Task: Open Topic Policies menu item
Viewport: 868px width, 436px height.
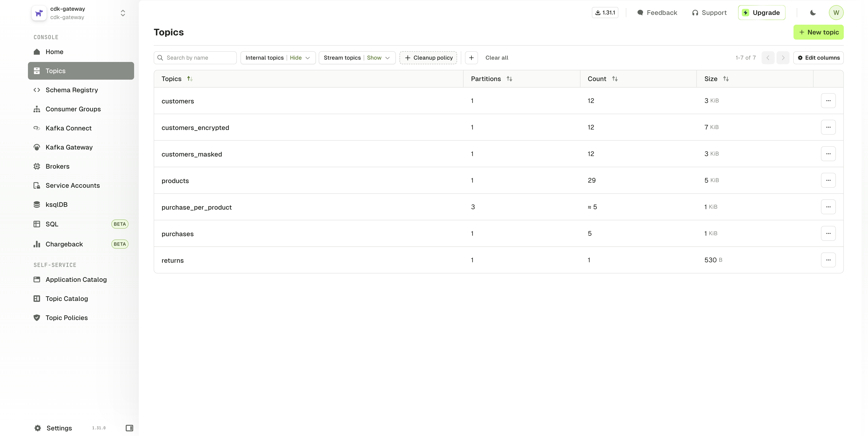Action: [66, 318]
